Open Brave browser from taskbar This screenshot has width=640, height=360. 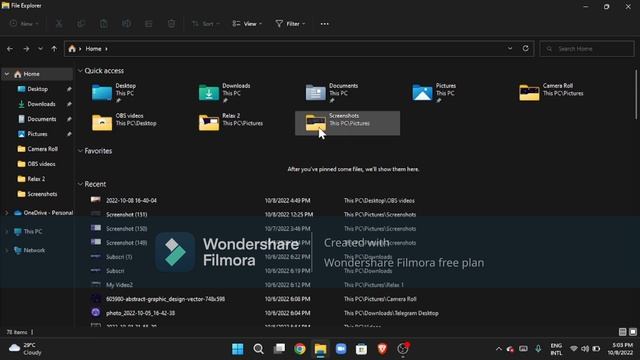pyautogui.click(x=382, y=349)
